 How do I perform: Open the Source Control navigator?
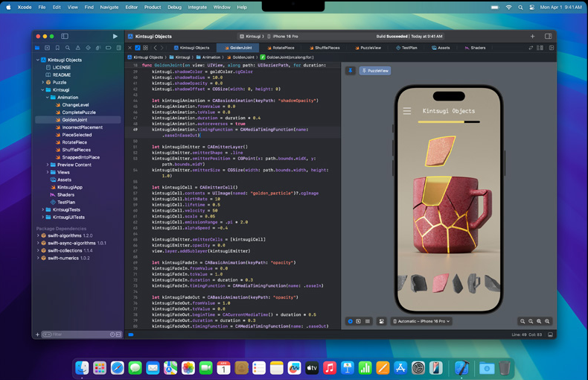click(47, 48)
